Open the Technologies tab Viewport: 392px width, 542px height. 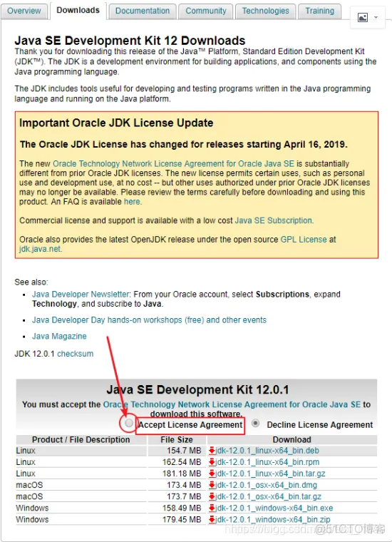pyautogui.click(x=265, y=11)
